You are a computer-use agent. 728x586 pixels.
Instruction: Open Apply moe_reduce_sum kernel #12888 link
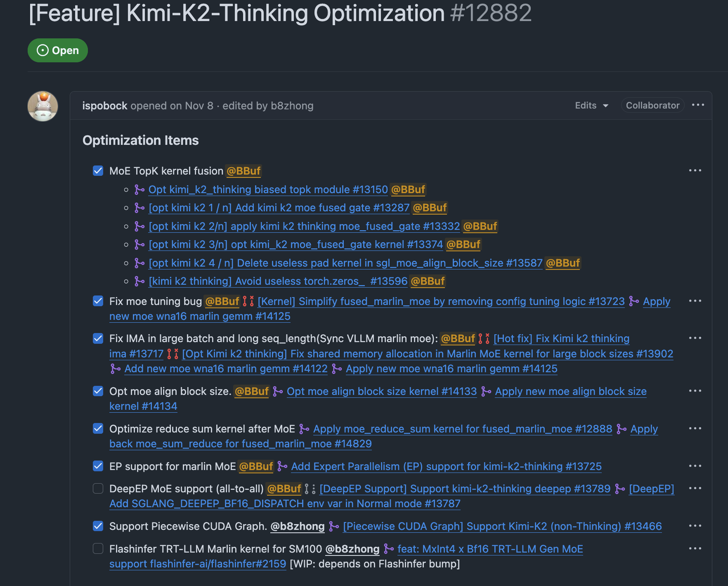pos(463,429)
